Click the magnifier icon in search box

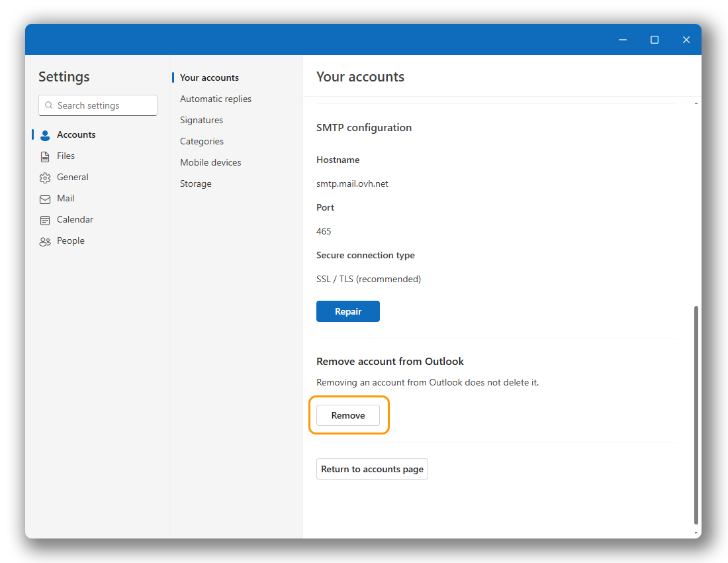pos(49,105)
